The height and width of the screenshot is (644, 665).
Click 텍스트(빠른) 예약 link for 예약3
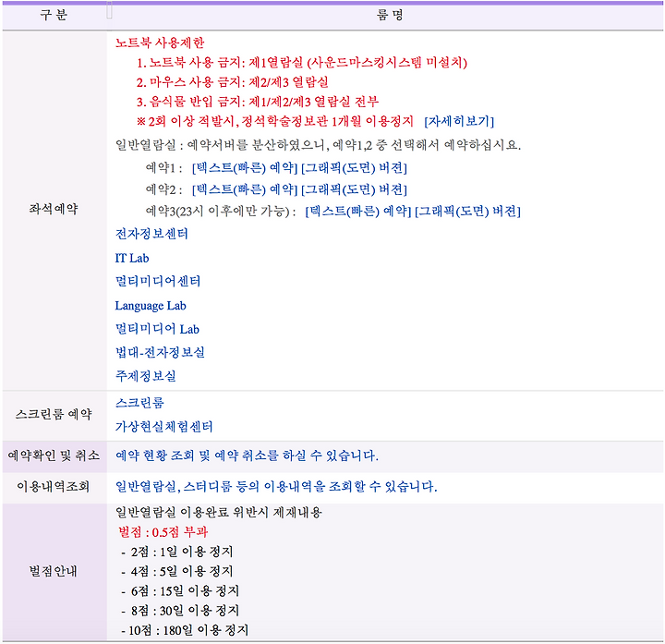[x=358, y=212]
